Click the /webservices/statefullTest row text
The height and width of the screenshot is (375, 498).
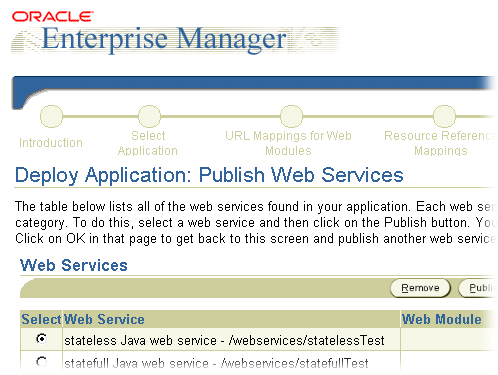click(x=216, y=363)
